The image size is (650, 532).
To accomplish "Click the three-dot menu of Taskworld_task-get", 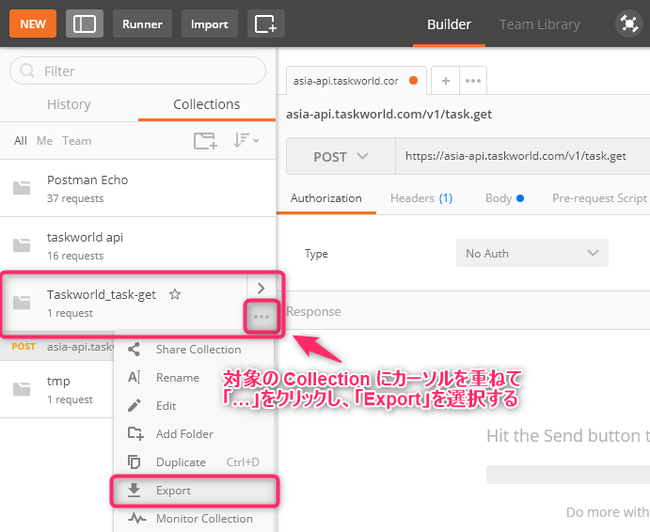I will (x=262, y=317).
